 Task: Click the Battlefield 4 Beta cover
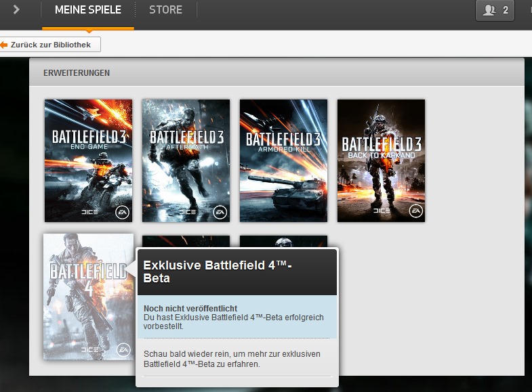tap(88, 297)
